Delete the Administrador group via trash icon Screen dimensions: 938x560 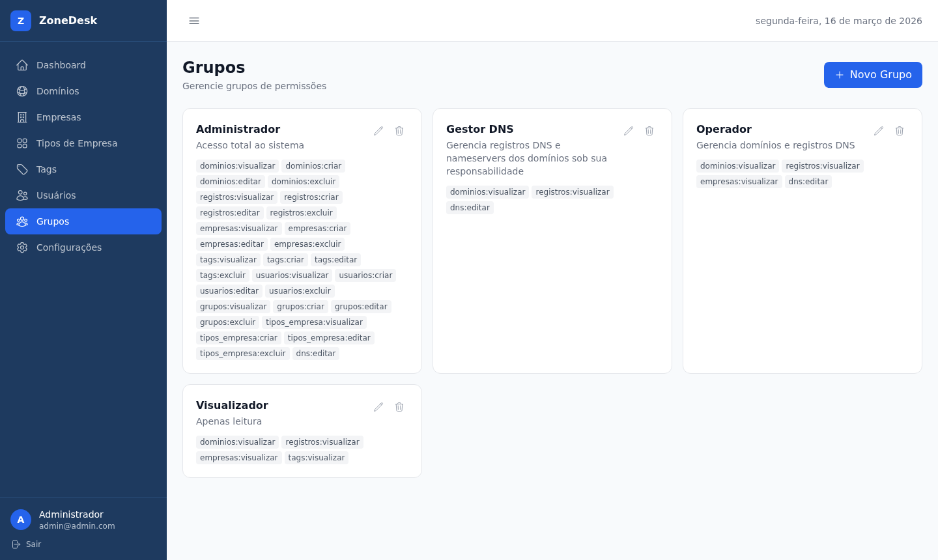pos(399,131)
